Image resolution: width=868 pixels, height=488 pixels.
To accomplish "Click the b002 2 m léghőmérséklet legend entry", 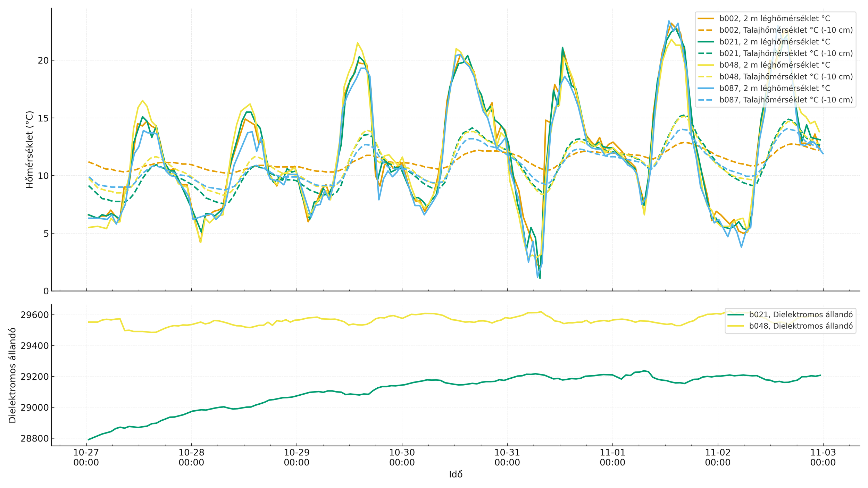I will 774,18.
